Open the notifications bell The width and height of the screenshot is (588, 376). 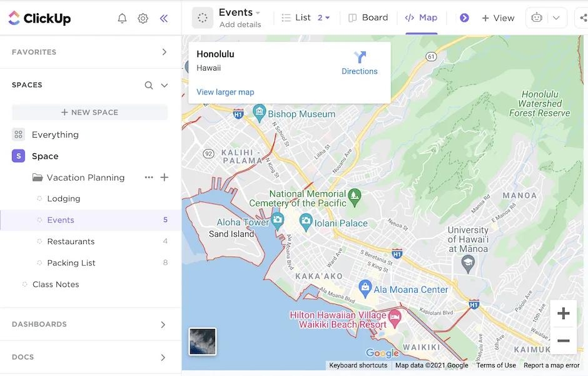coord(122,18)
